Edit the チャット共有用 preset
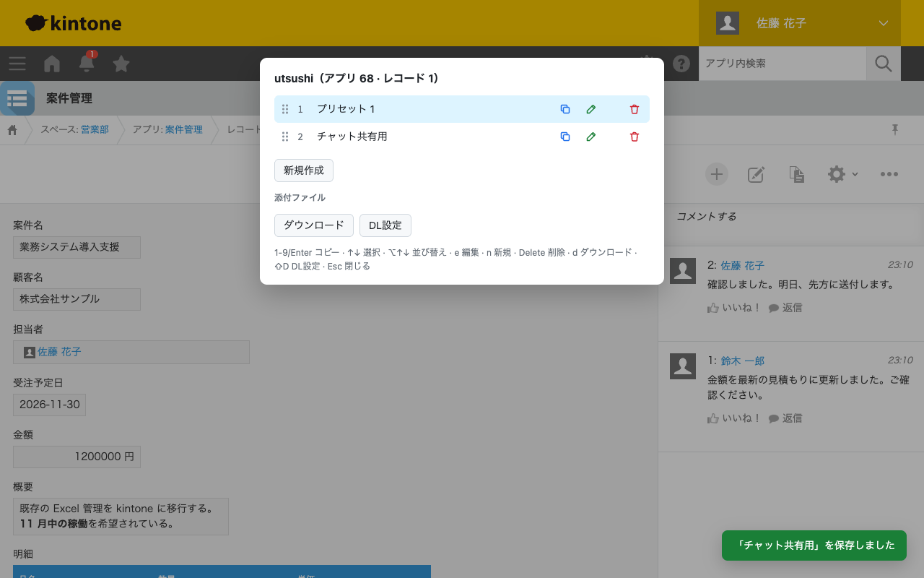Screen dimensions: 924x578 point(591,137)
